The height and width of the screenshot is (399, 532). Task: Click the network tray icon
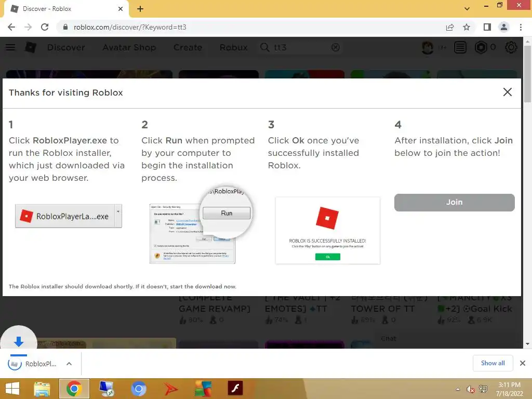click(483, 389)
